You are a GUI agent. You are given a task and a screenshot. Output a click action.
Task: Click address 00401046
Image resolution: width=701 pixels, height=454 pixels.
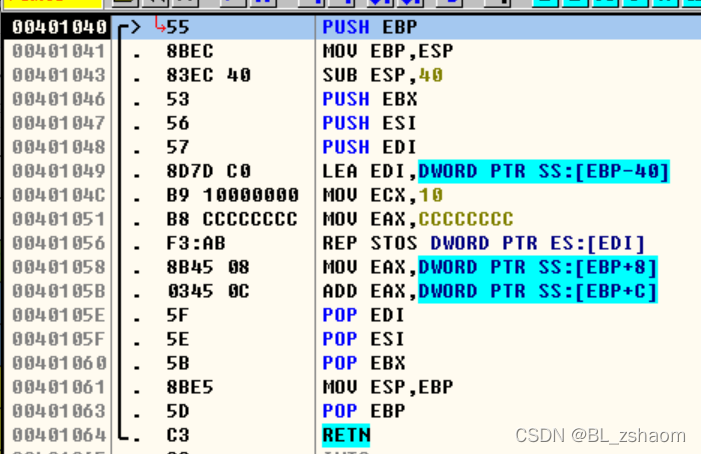[59, 99]
